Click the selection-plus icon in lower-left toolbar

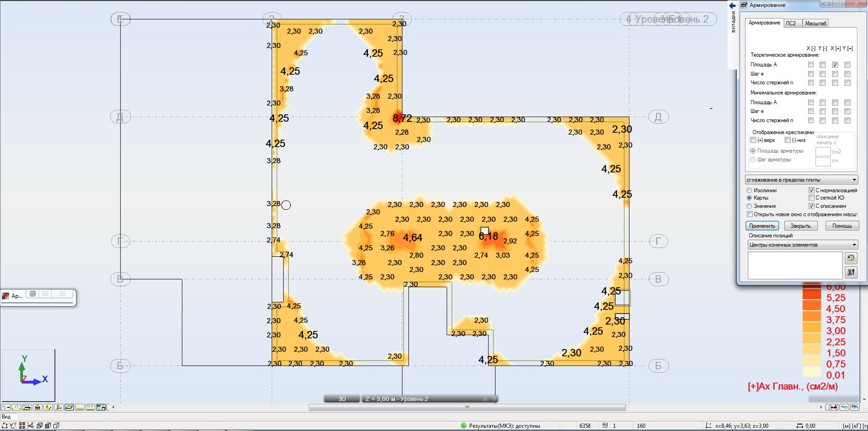[5, 425]
